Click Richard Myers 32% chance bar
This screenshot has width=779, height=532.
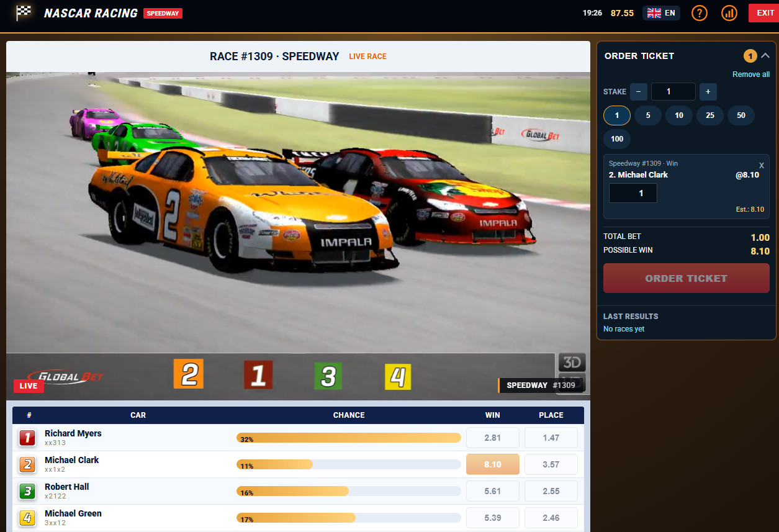349,438
